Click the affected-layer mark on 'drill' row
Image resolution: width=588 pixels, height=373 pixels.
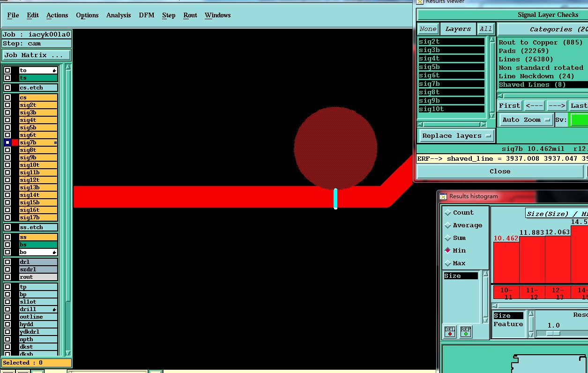(x=54, y=310)
